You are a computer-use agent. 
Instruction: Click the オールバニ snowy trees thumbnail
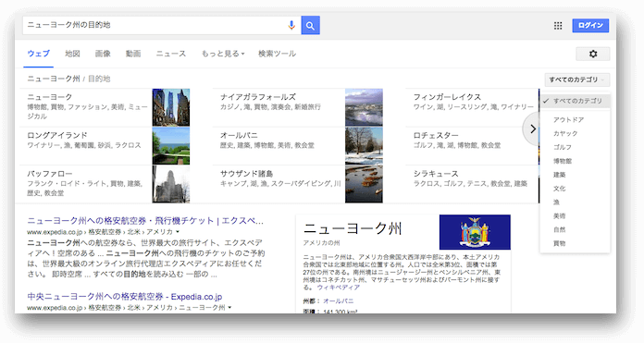[364, 146]
